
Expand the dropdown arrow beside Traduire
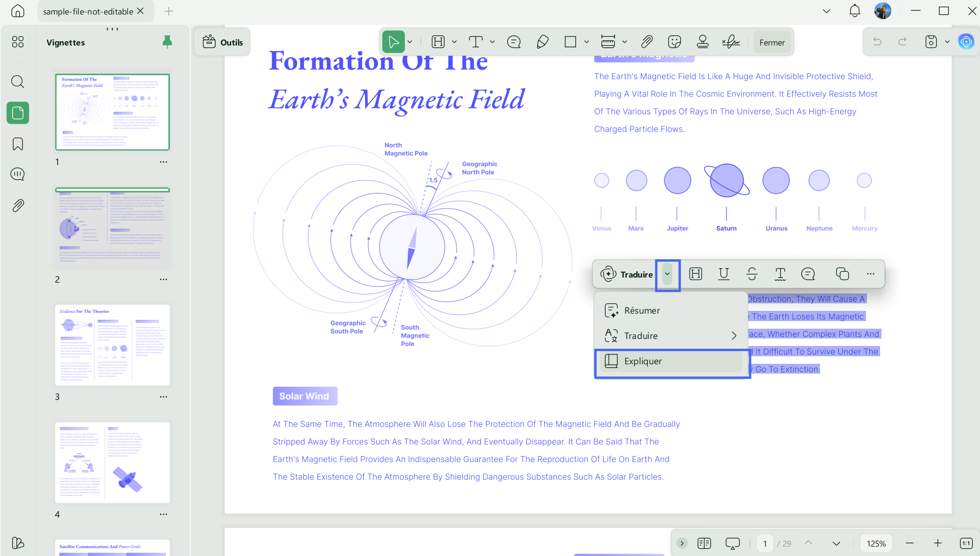pos(667,274)
